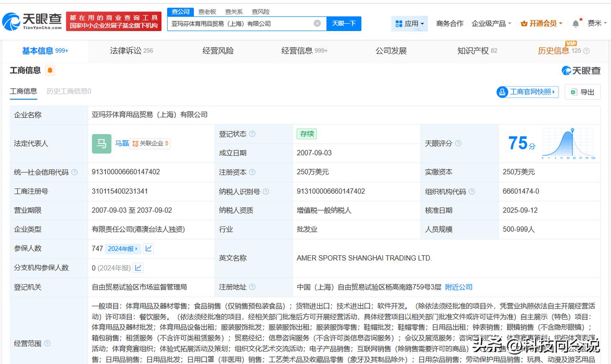Image resolution: width=611 pixels, height=364 pixels.
Task: Open the 历史信息 VIP tab
Action: (x=559, y=51)
